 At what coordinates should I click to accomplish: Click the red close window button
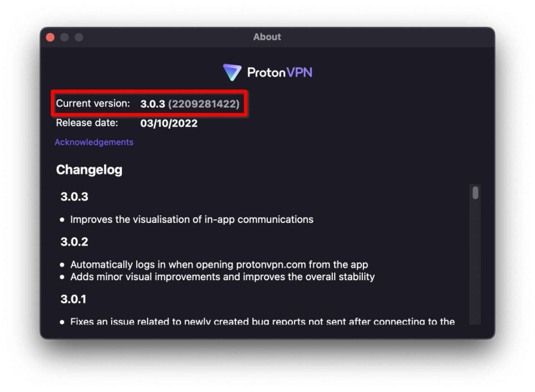[50, 37]
